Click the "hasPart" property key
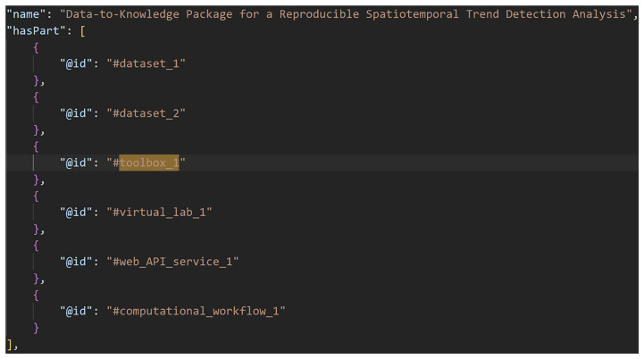The width and height of the screenshot is (644, 359). coord(36,30)
